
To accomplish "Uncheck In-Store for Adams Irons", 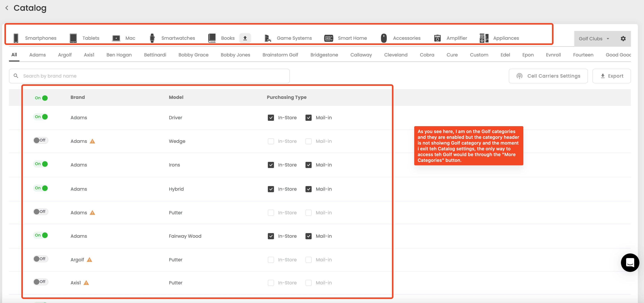I will click(x=271, y=165).
